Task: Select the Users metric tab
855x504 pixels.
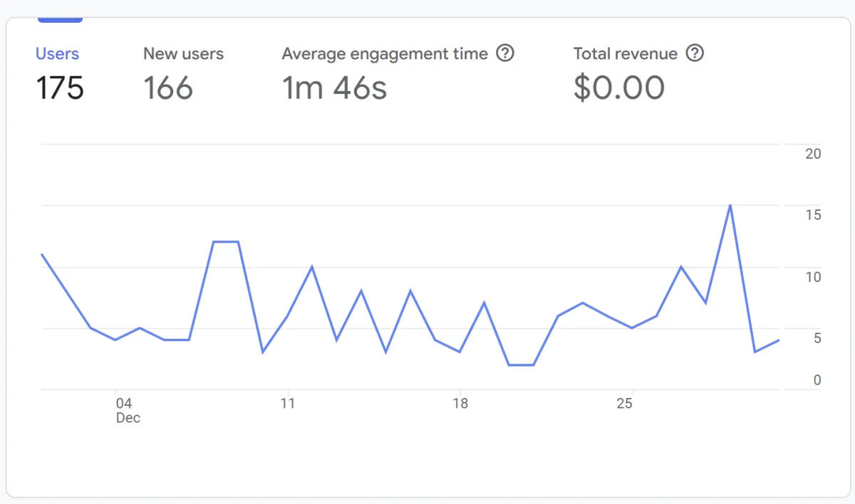Action: coord(58,54)
